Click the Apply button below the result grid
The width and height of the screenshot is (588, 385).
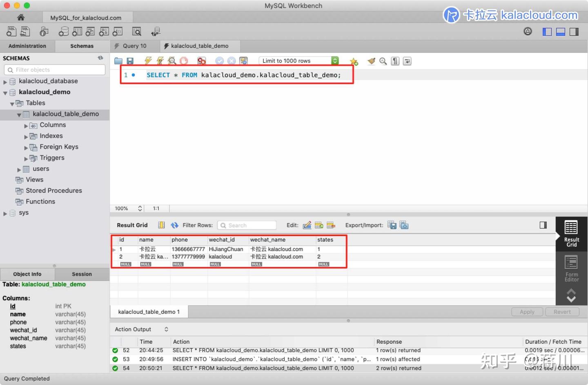tap(527, 311)
